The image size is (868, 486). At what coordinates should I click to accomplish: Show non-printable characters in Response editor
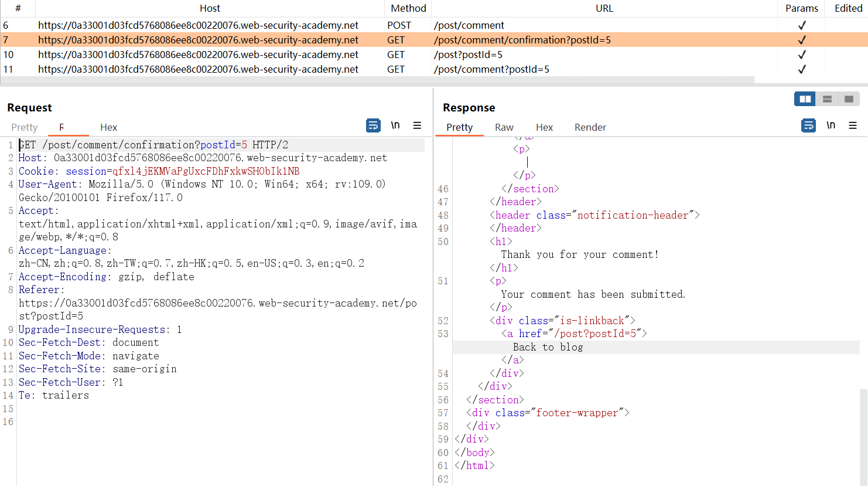(x=831, y=125)
